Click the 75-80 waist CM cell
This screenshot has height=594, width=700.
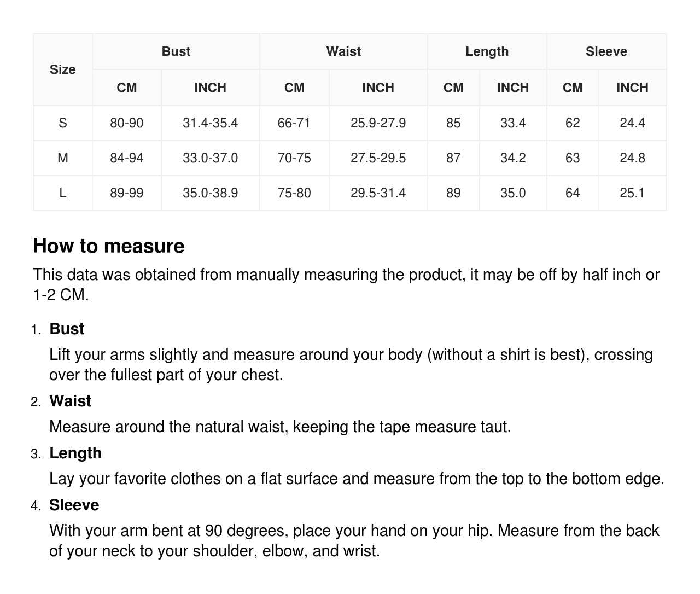point(294,193)
